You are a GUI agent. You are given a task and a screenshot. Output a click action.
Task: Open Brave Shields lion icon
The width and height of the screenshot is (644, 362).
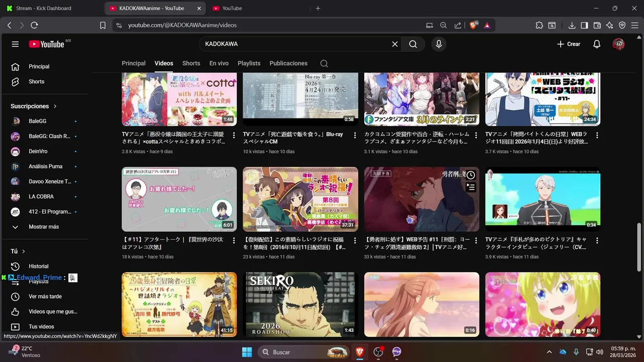[473, 25]
